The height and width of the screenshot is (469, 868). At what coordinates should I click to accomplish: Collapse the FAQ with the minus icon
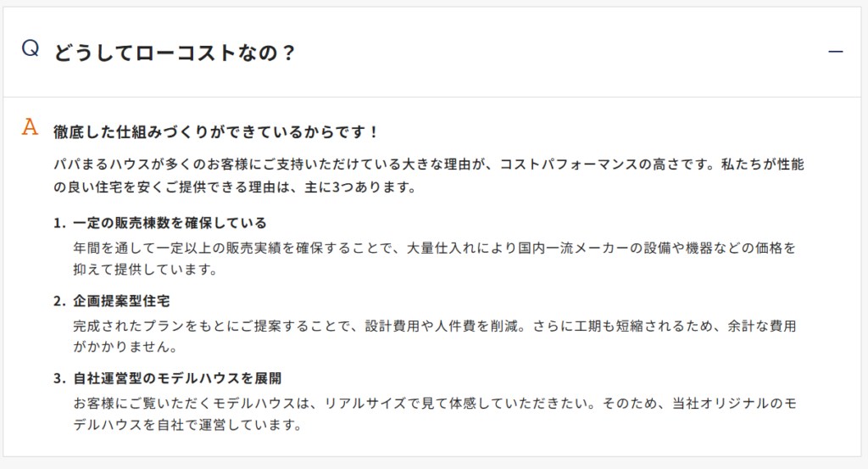coord(836,52)
